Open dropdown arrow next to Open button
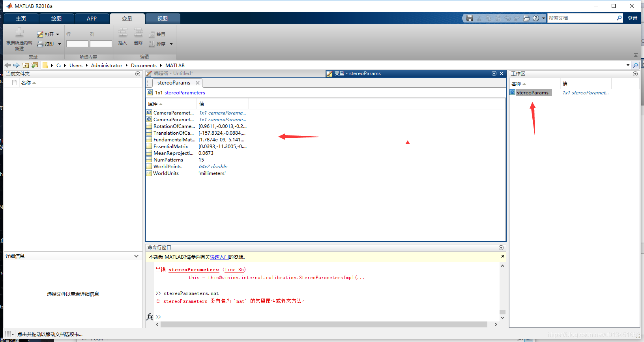 (58, 34)
